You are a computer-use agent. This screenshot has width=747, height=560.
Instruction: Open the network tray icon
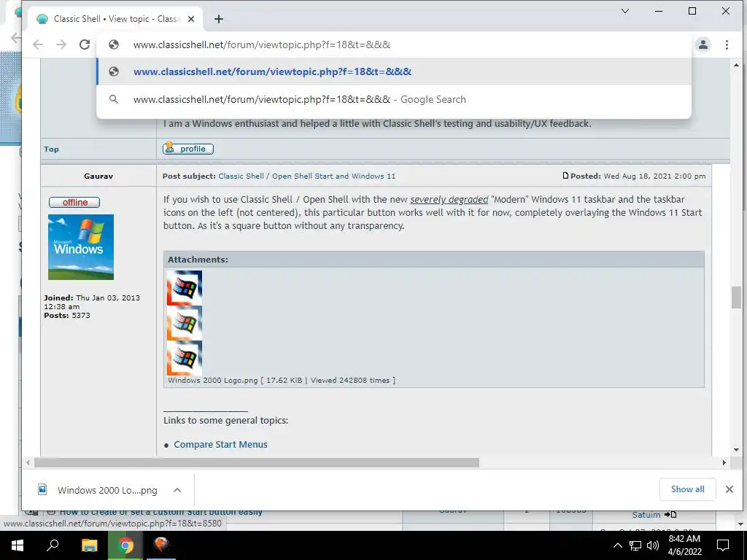(x=635, y=545)
